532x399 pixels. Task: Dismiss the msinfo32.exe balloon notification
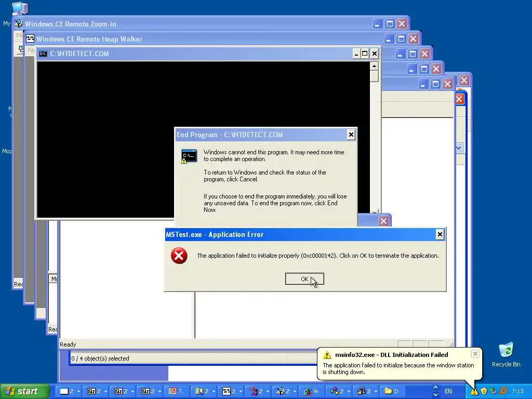click(475, 354)
